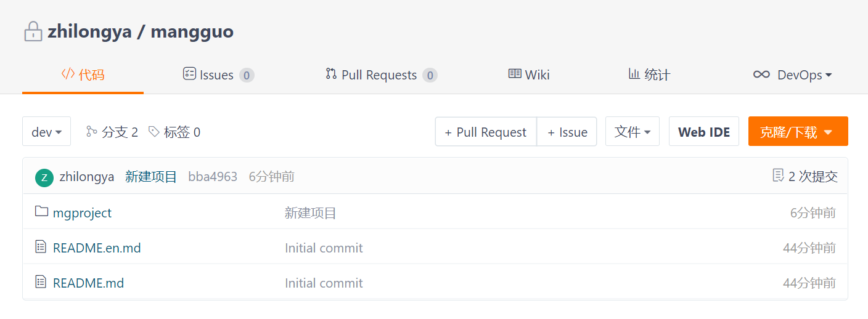
Task: Expand the dev branch dropdown
Action: [x=46, y=131]
